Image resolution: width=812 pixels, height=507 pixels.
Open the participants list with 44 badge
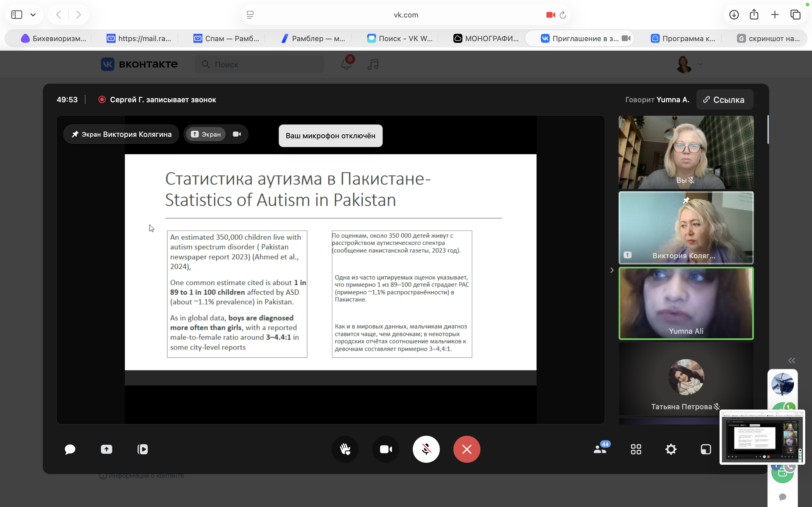tap(600, 449)
